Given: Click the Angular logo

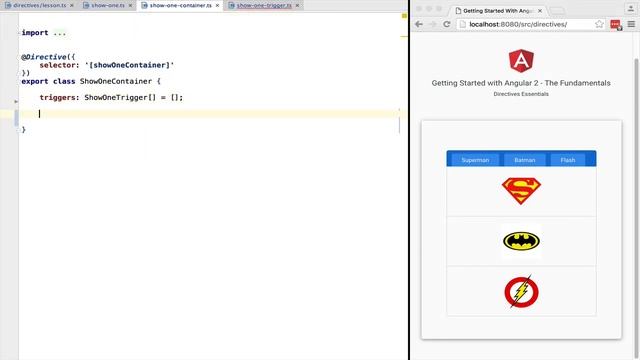Looking at the screenshot, I should 521,61.
